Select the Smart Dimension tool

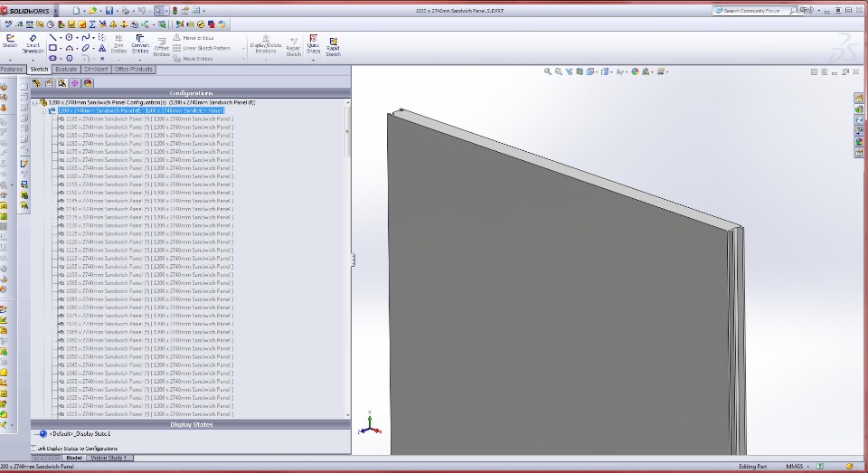click(x=33, y=43)
